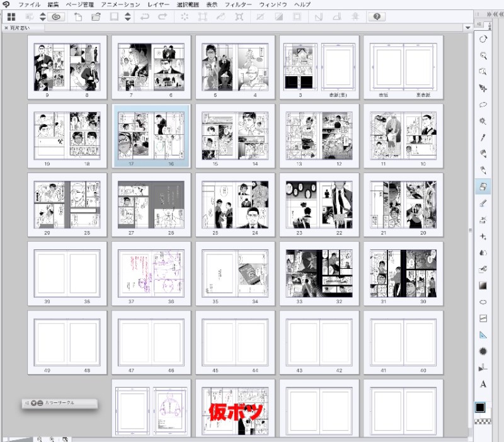The width and height of the screenshot is (504, 442).
Task: Select the highlighted Eraser tool
Action: 483,186
